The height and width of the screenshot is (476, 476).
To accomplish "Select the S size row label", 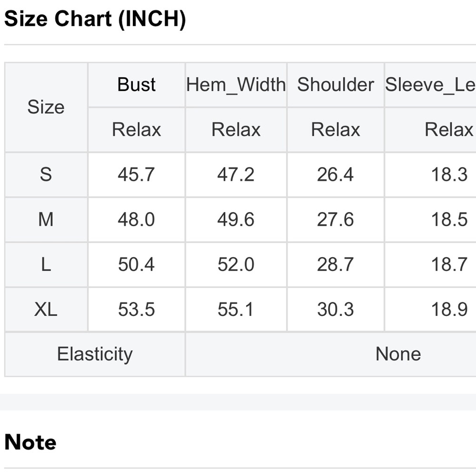I will pos(46,175).
